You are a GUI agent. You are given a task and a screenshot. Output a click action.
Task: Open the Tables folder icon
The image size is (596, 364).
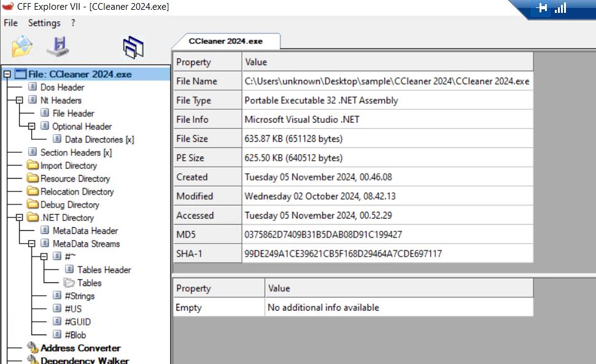pos(69,283)
